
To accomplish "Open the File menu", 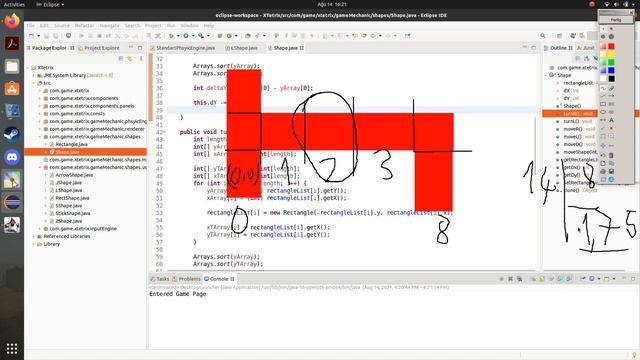I will coord(31,26).
